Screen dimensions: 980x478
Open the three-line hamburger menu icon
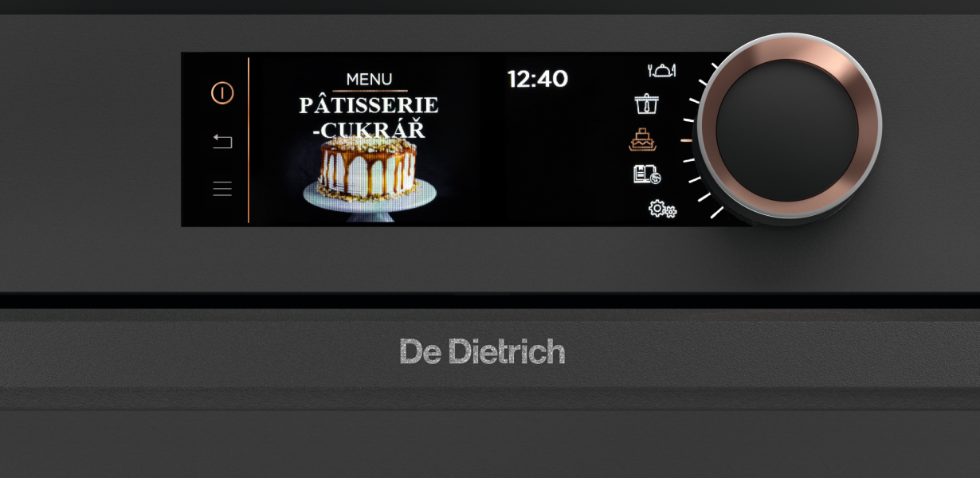[x=222, y=189]
